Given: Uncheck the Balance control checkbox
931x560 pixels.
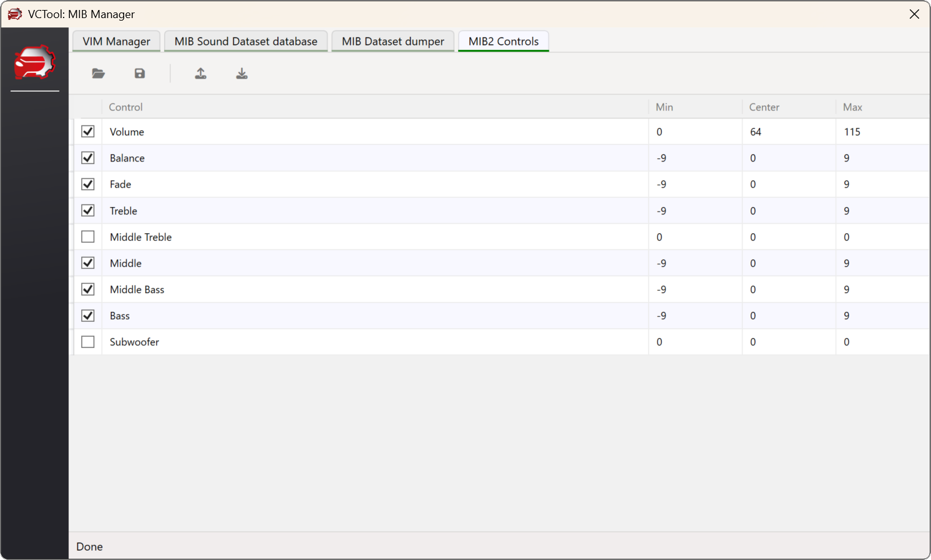Looking at the screenshot, I should [88, 158].
